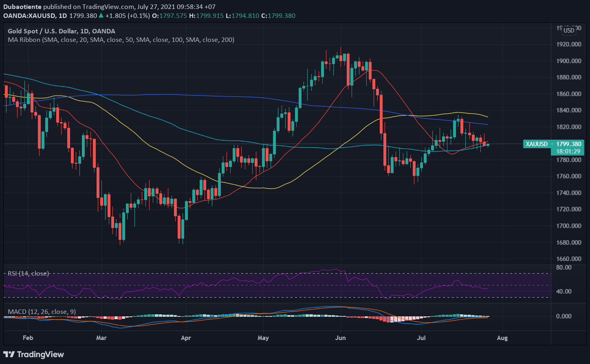Click the Jun label on time axis

340,338
